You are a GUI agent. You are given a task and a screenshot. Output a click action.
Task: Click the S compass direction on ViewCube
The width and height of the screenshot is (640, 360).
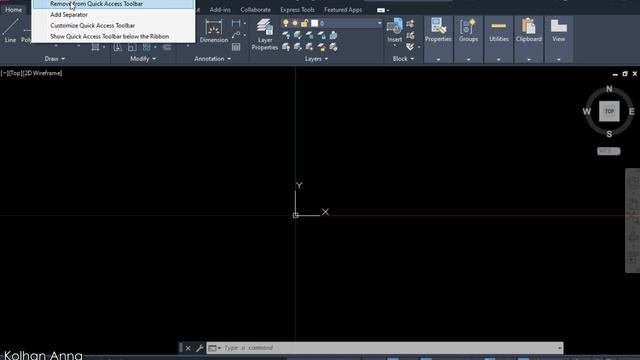[x=609, y=134]
